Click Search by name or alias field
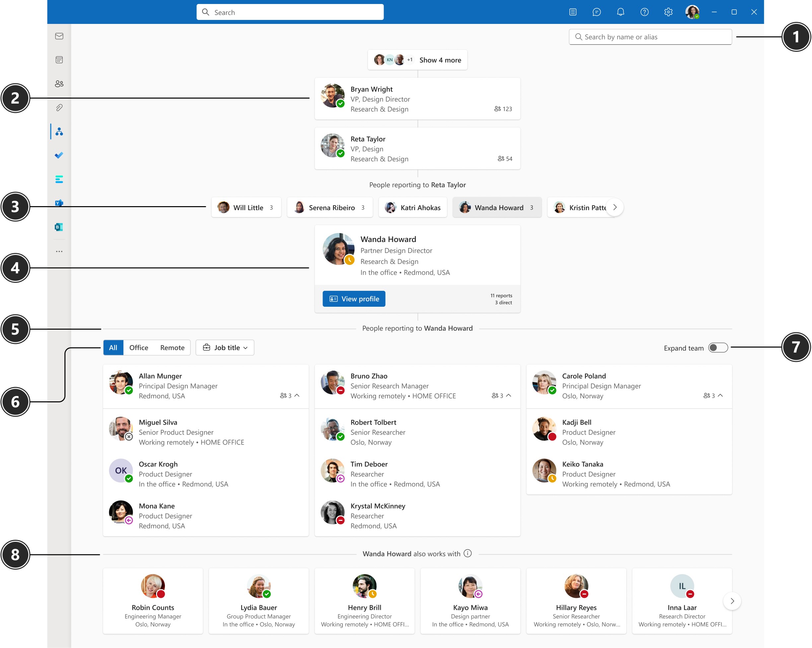This screenshot has height=648, width=812. point(650,37)
